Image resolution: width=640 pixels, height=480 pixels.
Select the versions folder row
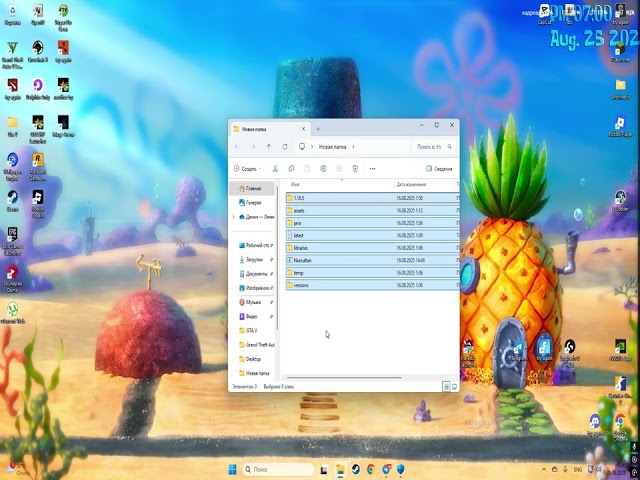[x=372, y=285]
